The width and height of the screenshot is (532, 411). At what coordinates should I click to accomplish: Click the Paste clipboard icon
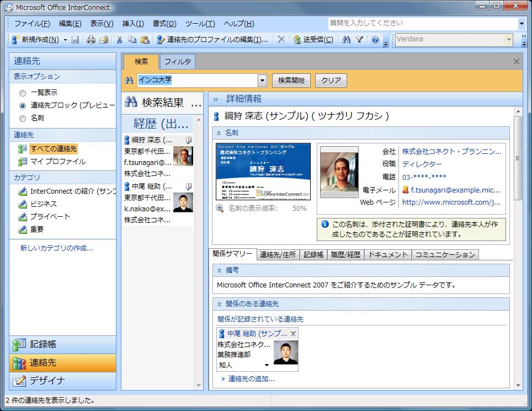tap(145, 40)
